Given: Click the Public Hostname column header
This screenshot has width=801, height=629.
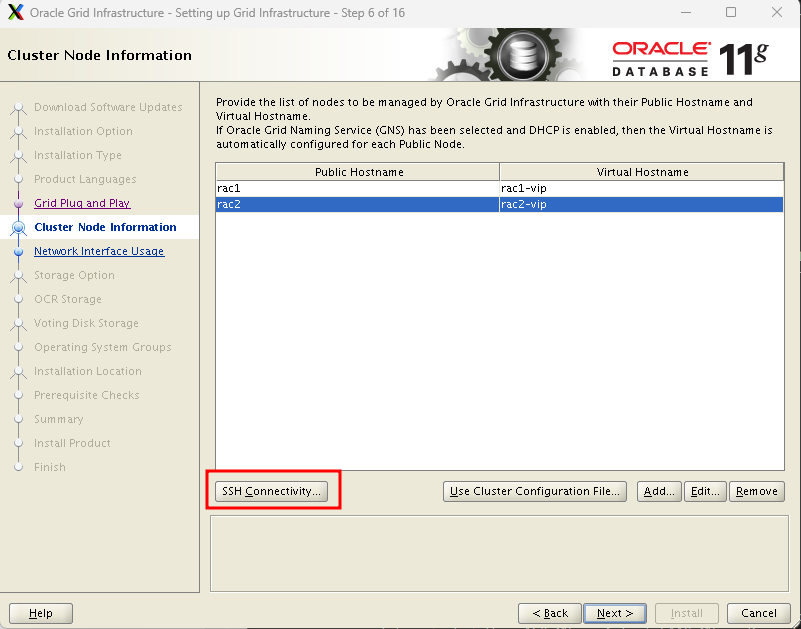Looking at the screenshot, I should [358, 172].
